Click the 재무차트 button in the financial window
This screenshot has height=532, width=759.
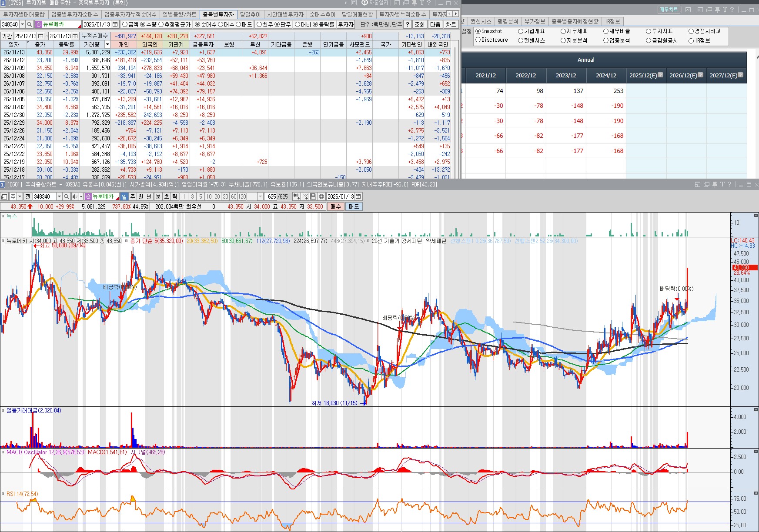point(669,10)
